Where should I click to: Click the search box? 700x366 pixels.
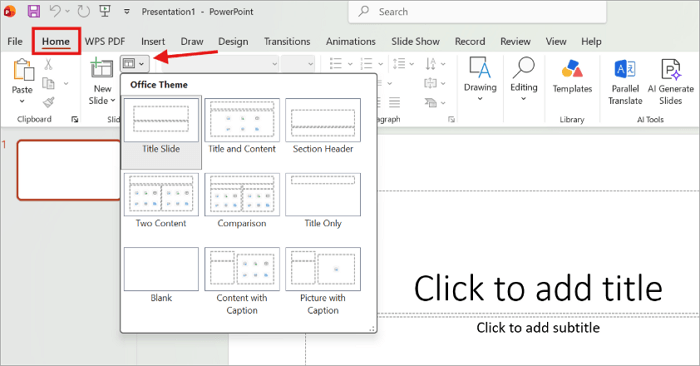tap(477, 12)
